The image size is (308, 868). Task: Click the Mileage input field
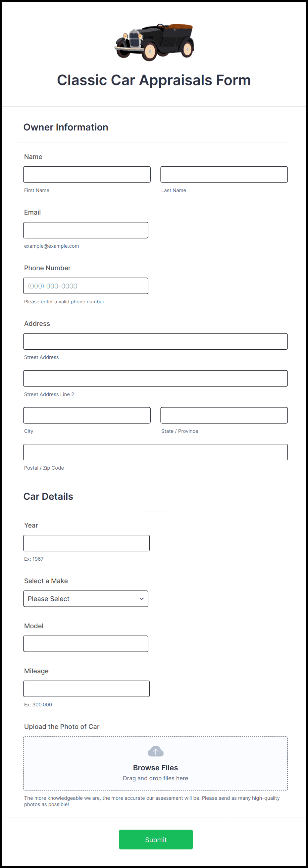[x=86, y=689]
